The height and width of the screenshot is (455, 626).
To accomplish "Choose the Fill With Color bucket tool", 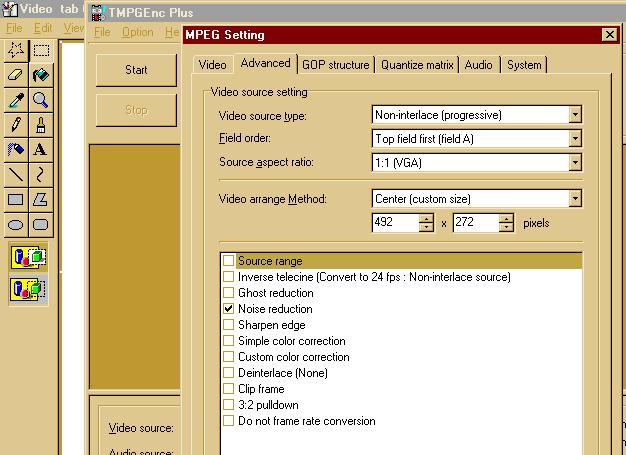I will pyautogui.click(x=41, y=75).
